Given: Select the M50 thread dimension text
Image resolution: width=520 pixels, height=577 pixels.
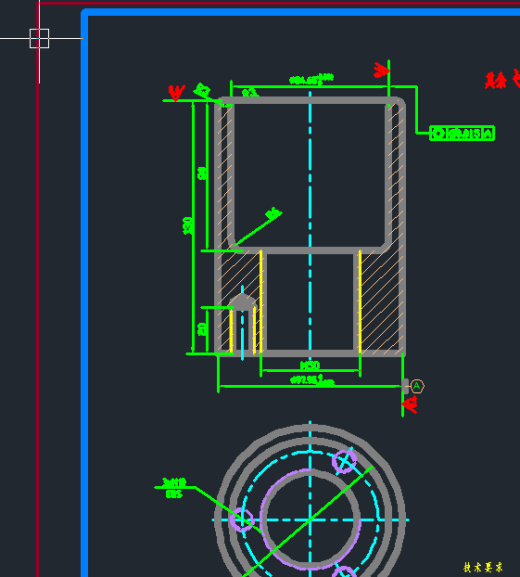Looking at the screenshot, I should click(310, 365).
